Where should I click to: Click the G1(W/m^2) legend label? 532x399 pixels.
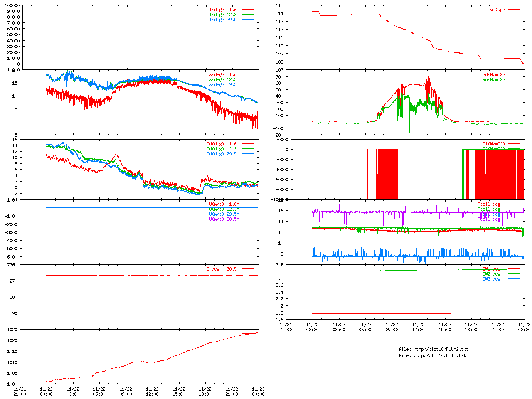(493, 144)
